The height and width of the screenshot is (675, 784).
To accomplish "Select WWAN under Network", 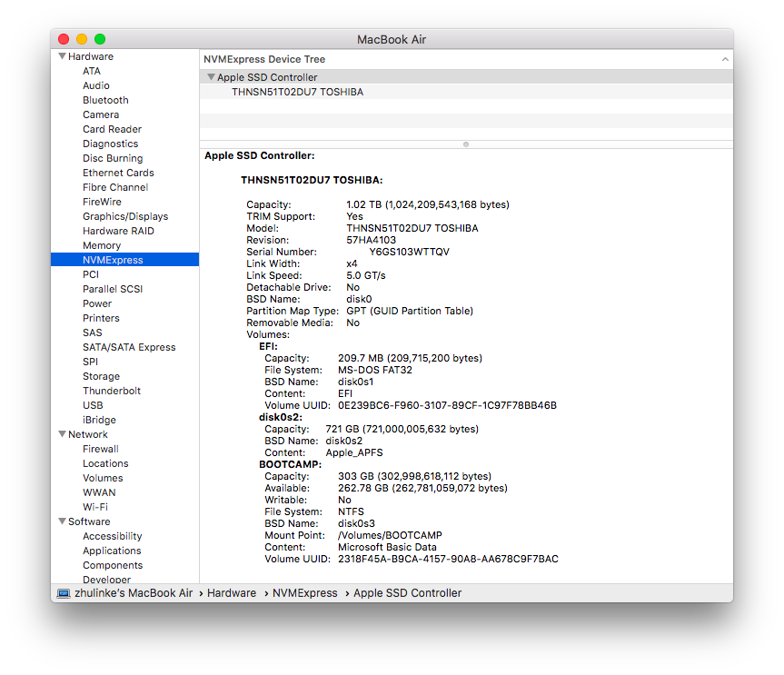I will click(x=99, y=492).
